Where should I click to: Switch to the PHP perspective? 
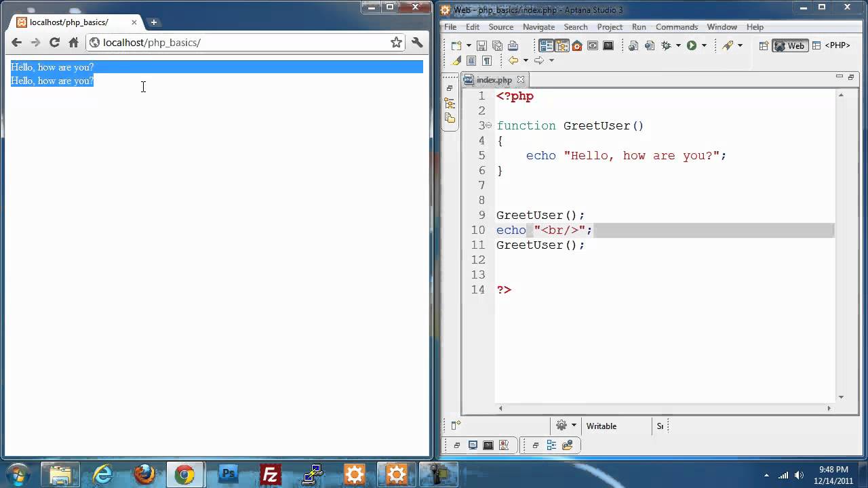[831, 46]
